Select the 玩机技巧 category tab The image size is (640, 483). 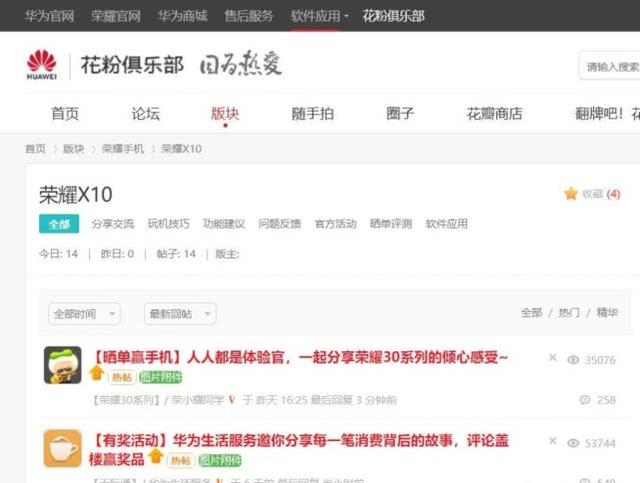169,224
